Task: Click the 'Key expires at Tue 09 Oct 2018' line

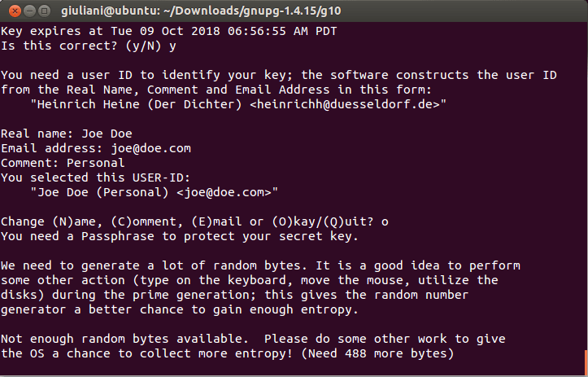Action: (168, 31)
